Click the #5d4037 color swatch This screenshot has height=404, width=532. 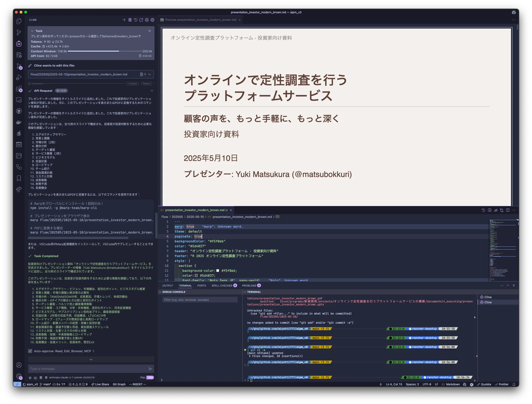(x=196, y=276)
